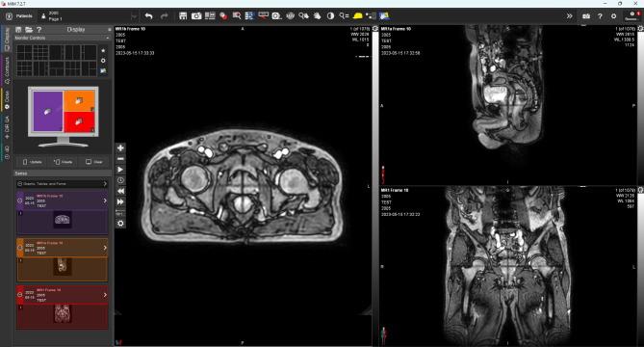Select the purple viewport in monitor preview
This screenshot has width=644, height=347.
pos(48,112)
